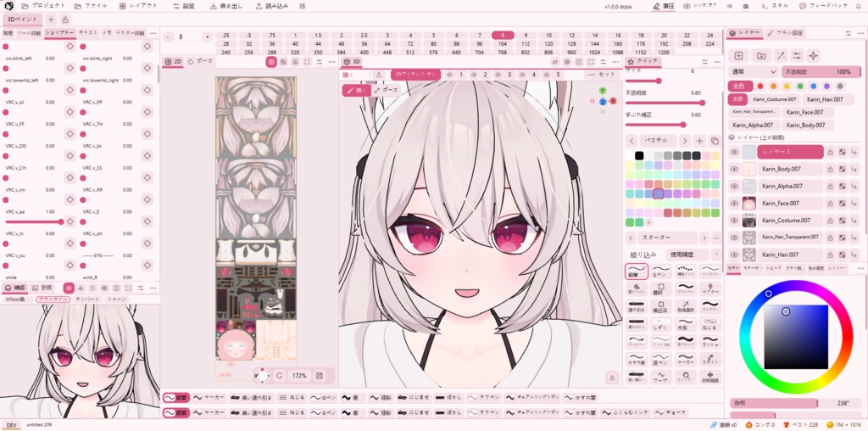Choose brush size preset 12

571,35
